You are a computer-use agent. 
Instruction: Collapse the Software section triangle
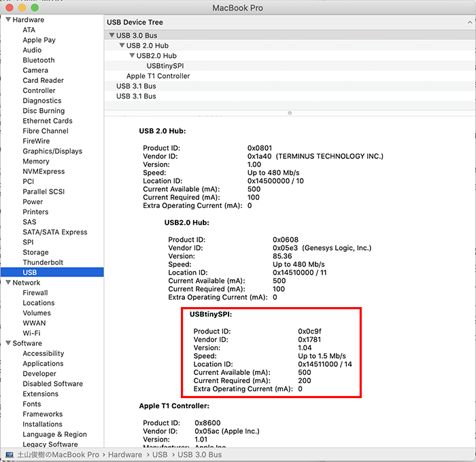click(x=8, y=343)
